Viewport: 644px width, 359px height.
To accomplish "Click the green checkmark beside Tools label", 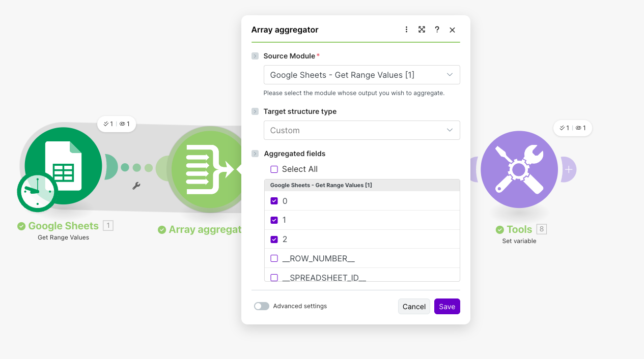I will click(x=500, y=230).
